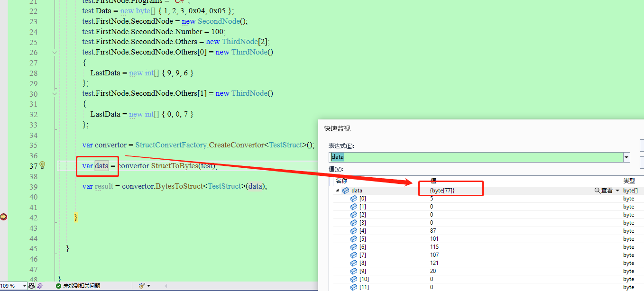Click the 类型 column header
The width and height of the screenshot is (644, 291).
[x=629, y=181]
